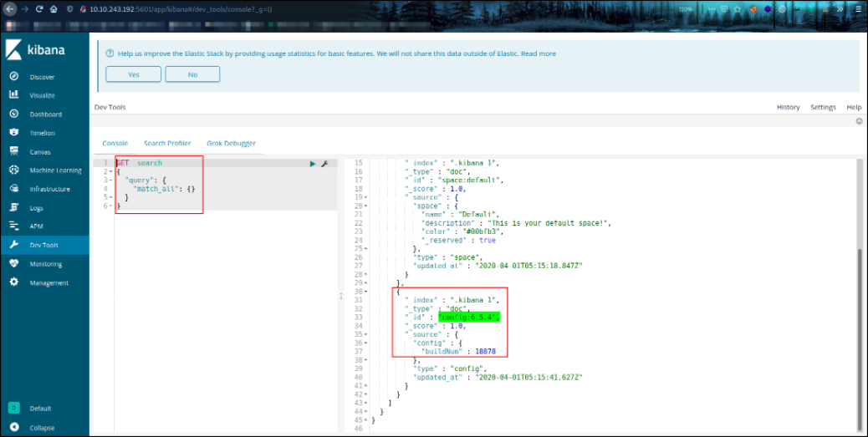Image resolution: width=868 pixels, height=437 pixels.
Task: Go back with the browser back arrow
Action: pyautogui.click(x=10, y=9)
